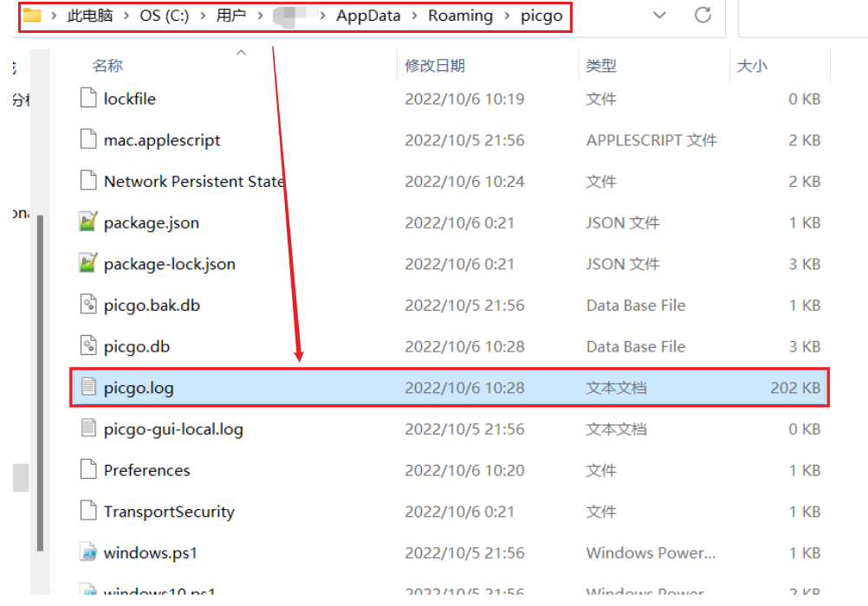
Task: Select the Preferences file name
Action: click(147, 470)
